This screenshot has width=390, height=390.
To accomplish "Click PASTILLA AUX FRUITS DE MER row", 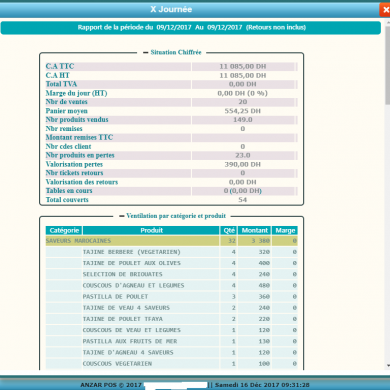I will coord(172,341).
